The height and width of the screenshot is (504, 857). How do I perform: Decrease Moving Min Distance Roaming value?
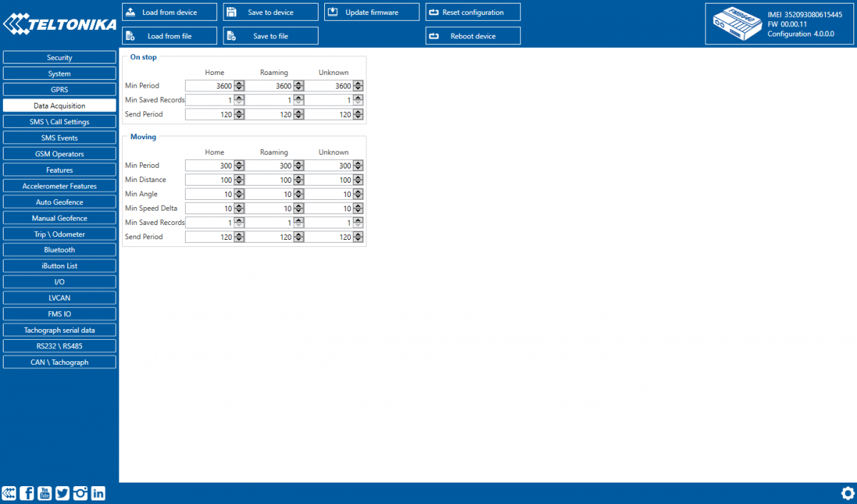click(299, 181)
